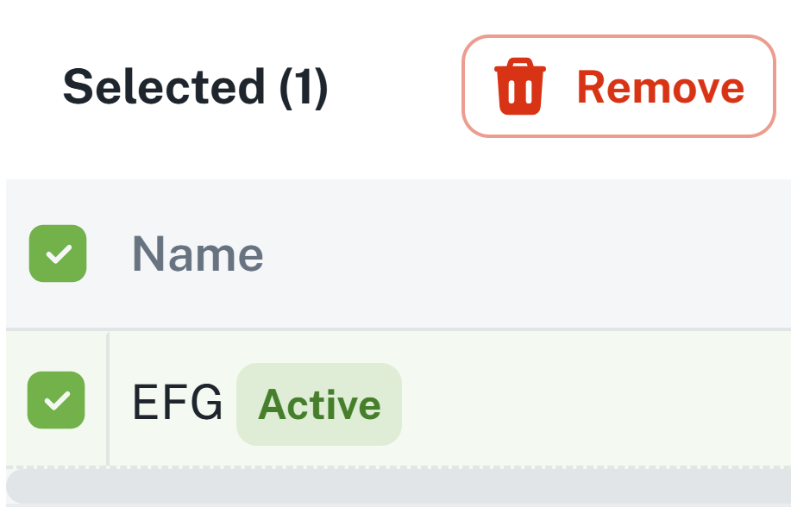Click the green Active status badge
The image size is (791, 532).
[x=319, y=404]
